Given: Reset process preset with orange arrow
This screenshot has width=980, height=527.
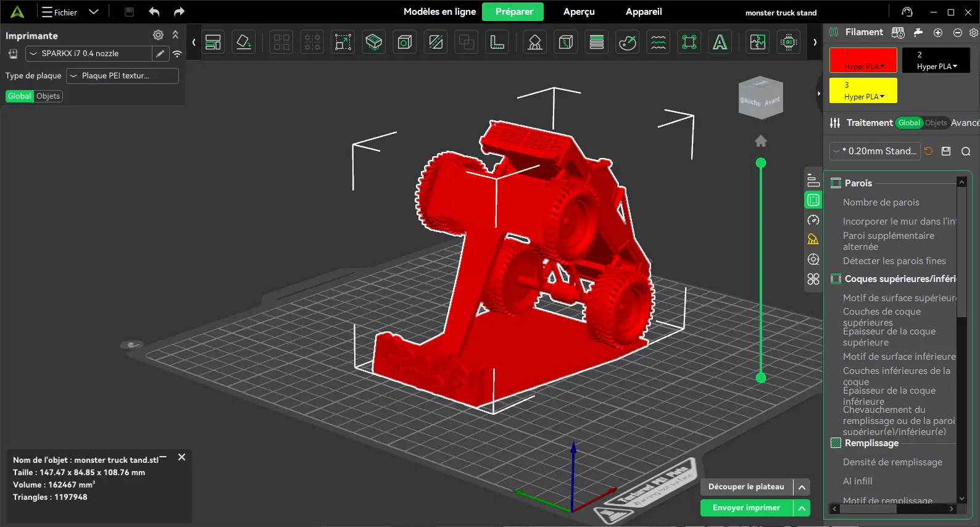Looking at the screenshot, I should [929, 151].
